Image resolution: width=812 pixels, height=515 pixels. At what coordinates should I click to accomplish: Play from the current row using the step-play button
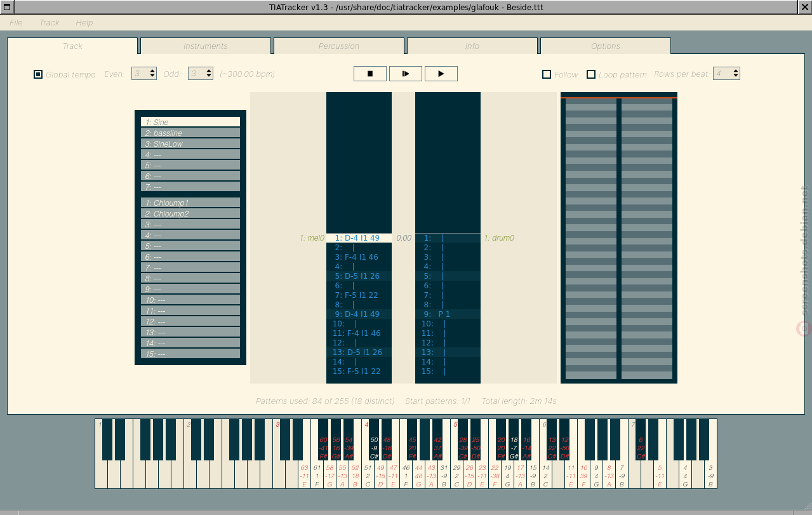coord(406,74)
